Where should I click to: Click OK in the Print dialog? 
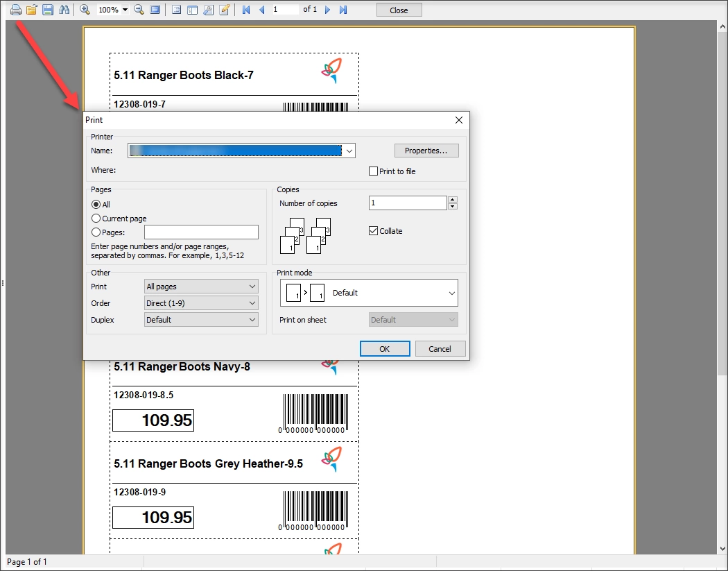pos(385,349)
